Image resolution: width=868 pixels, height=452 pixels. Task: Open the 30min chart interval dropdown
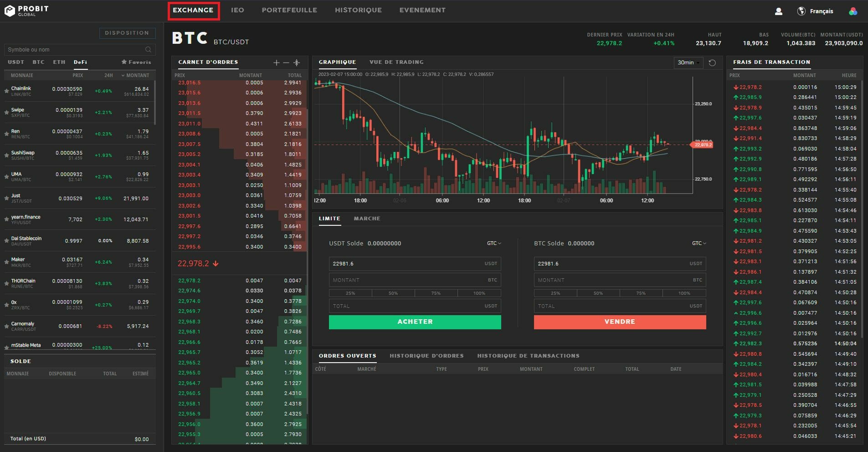pyautogui.click(x=688, y=62)
